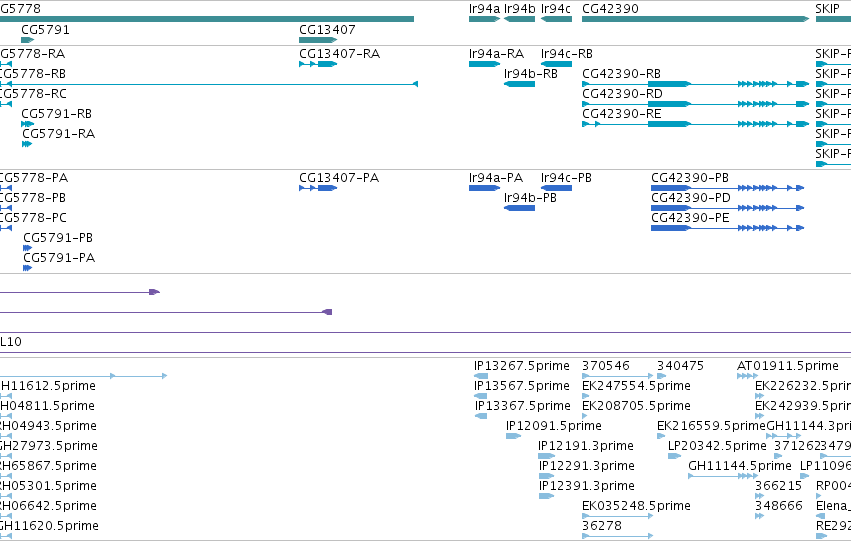Select the CG13407 gene label
Image resolution: width=851 pixels, height=541 pixels.
pyautogui.click(x=327, y=30)
